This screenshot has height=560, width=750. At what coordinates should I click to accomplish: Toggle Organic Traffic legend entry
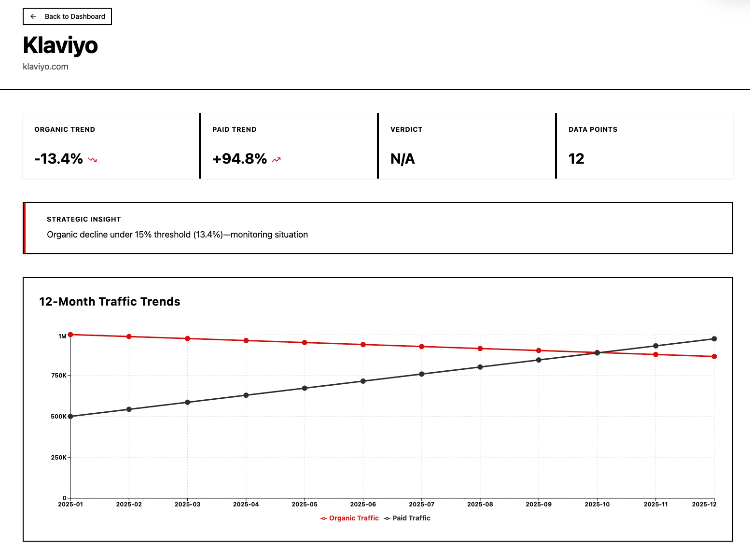(349, 518)
